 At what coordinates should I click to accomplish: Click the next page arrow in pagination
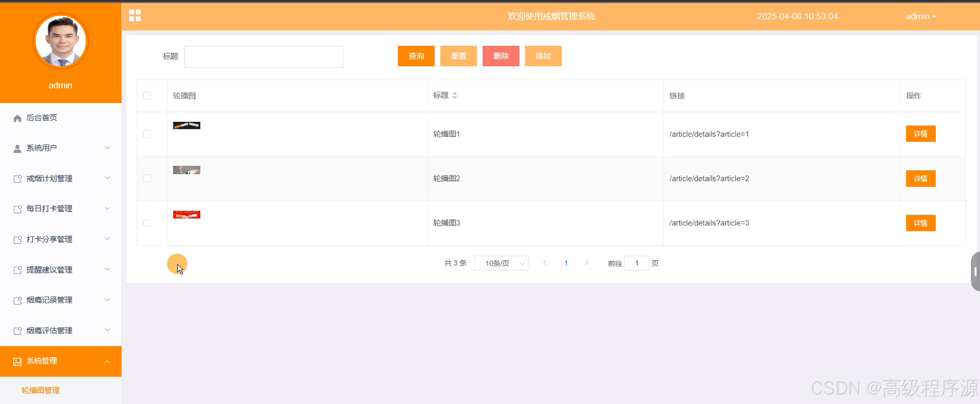click(x=587, y=263)
